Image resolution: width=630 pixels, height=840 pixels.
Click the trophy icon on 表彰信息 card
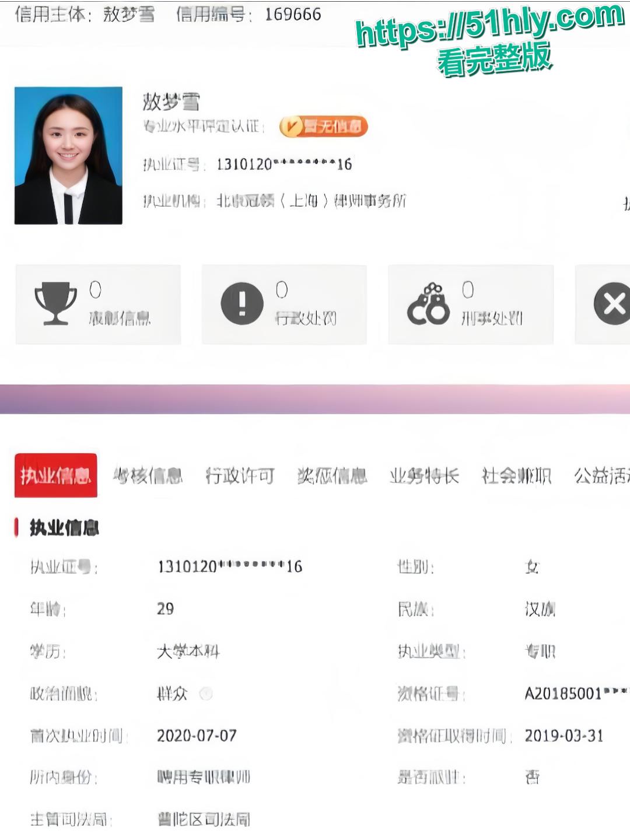coord(57,302)
